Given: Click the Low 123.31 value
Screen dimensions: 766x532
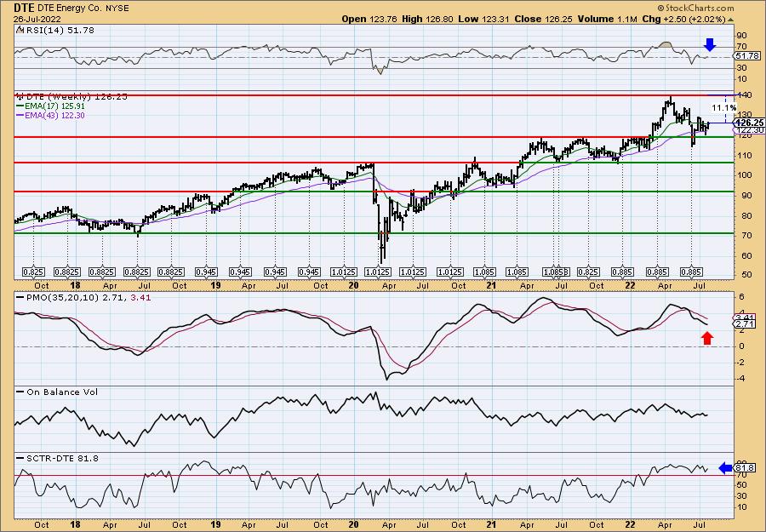Looking at the screenshot, I should point(483,19).
